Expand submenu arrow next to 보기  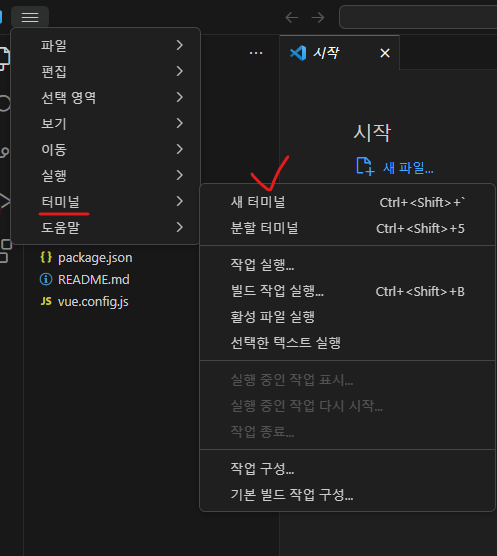point(180,123)
